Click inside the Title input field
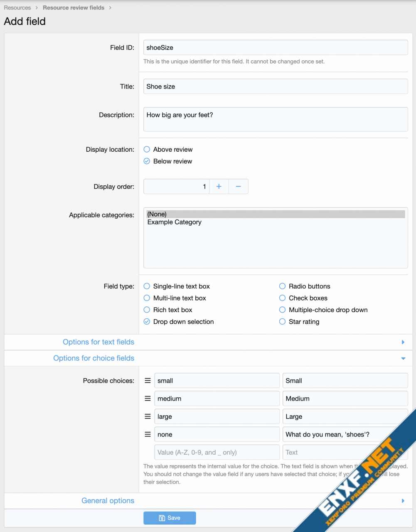 point(276,86)
